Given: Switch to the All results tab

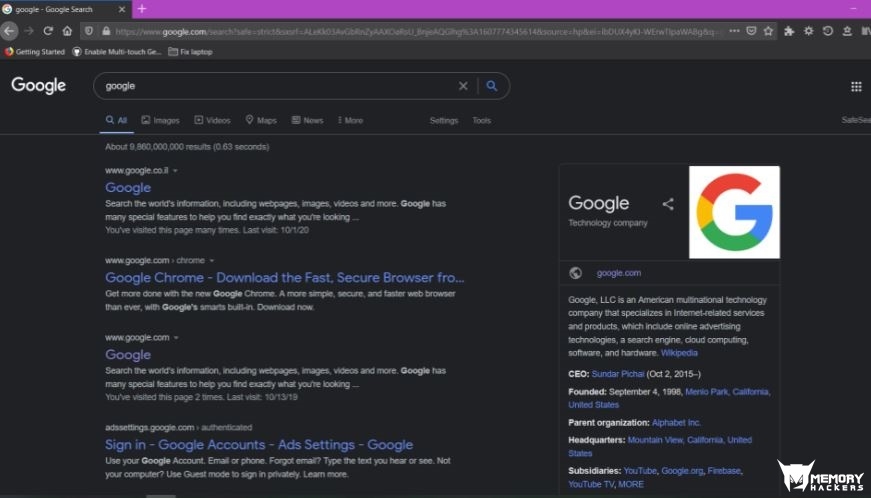Looking at the screenshot, I should tap(117, 120).
